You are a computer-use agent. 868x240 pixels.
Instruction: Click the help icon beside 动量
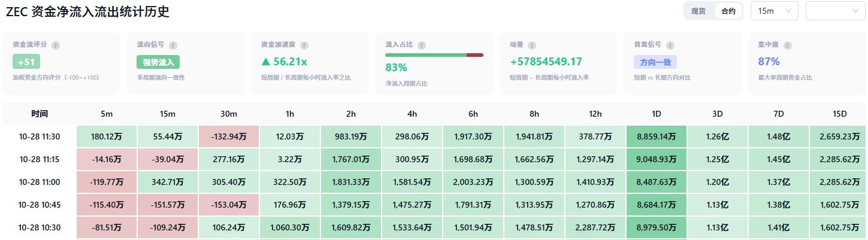[x=532, y=45]
